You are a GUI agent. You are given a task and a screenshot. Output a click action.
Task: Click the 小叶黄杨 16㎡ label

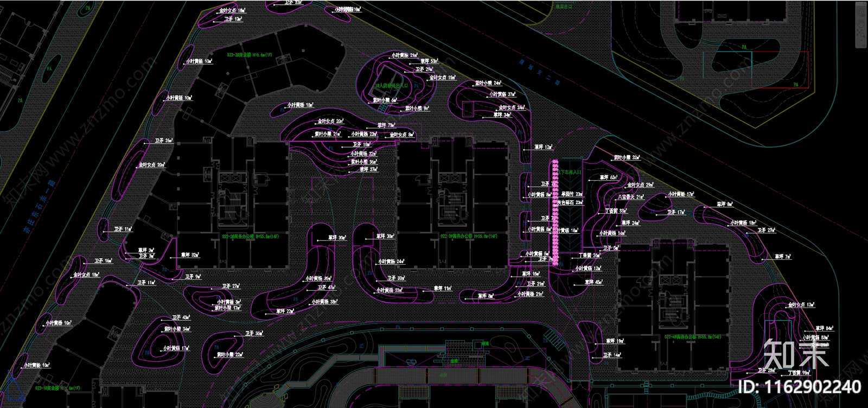(x=612, y=233)
